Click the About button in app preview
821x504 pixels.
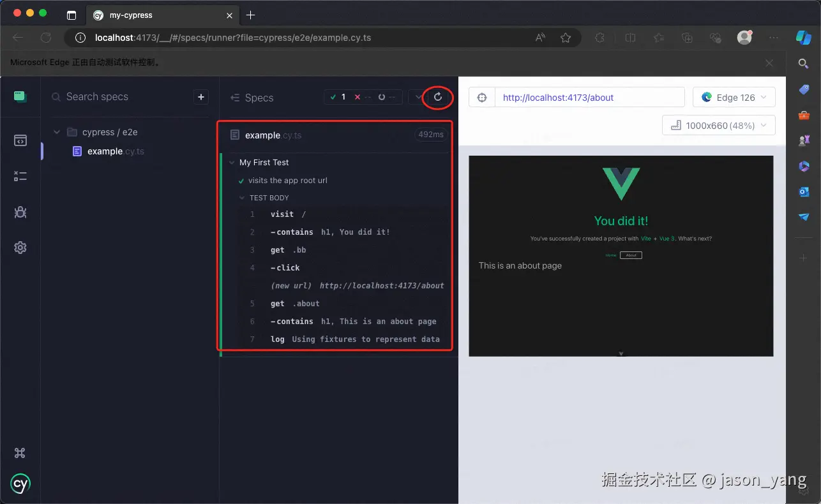(631, 255)
